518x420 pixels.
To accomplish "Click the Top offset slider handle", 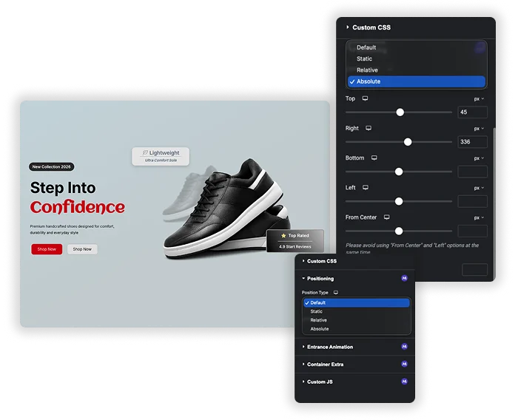I will 400,112.
